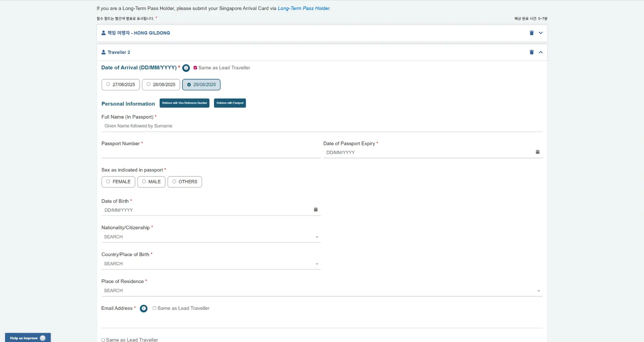The height and width of the screenshot is (342, 644).
Task: Click Retrieve with Visa Reference Number button
Action: coord(184,103)
